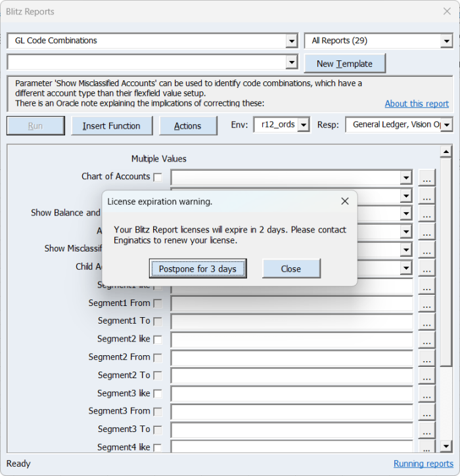The image size is (460, 476).
Task: Click Segment2 like input field
Action: pyautogui.click(x=292, y=340)
